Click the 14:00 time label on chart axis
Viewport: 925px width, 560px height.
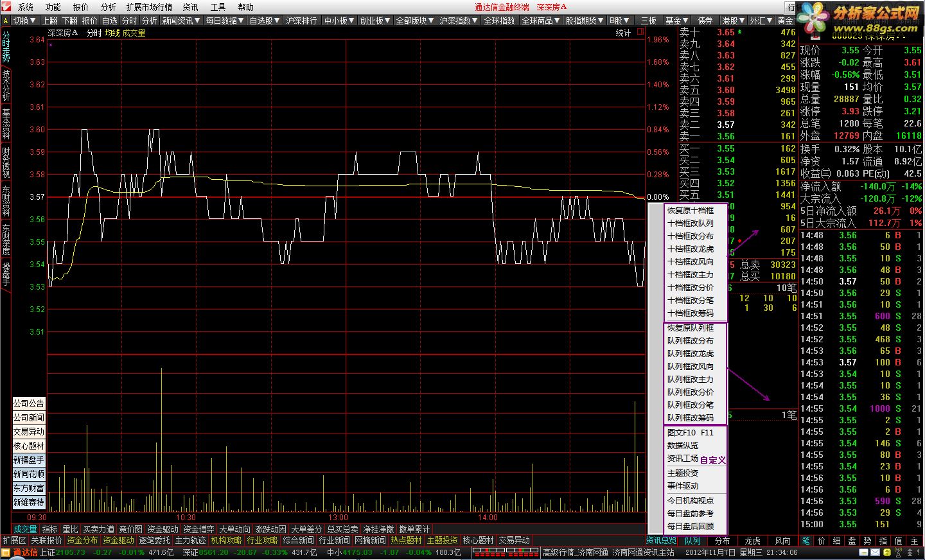click(x=488, y=518)
